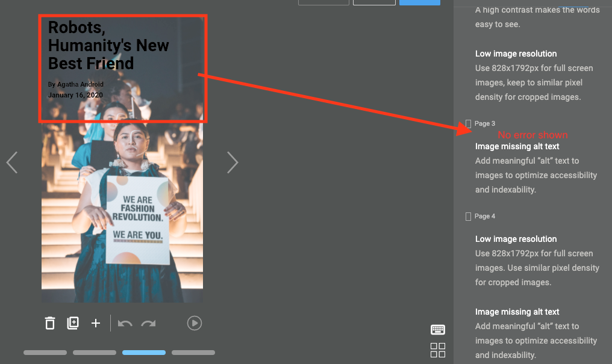Select first page indicator in carousel
The height and width of the screenshot is (364, 612).
click(x=45, y=353)
